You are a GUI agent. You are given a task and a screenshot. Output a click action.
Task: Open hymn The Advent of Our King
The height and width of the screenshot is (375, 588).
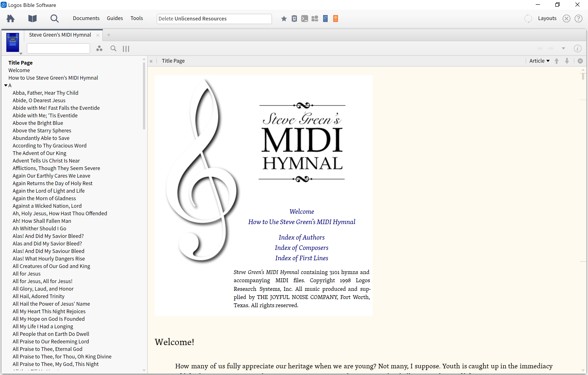(39, 153)
